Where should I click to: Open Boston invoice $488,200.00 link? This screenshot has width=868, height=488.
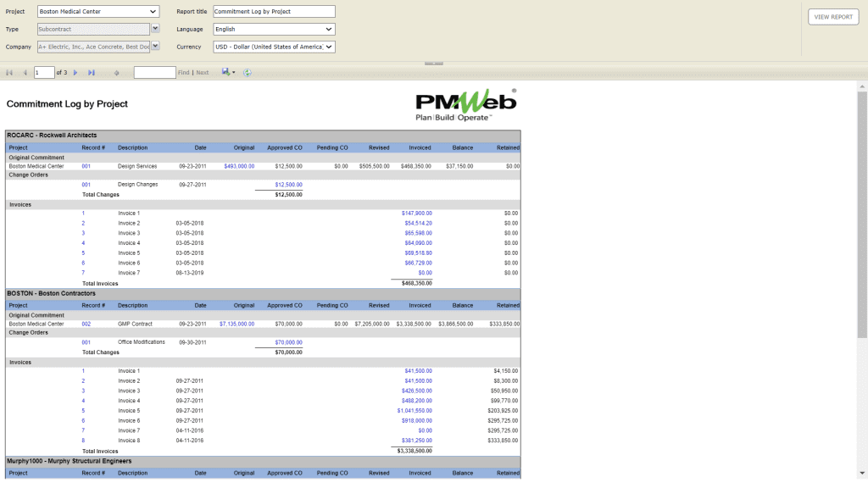coord(417,401)
